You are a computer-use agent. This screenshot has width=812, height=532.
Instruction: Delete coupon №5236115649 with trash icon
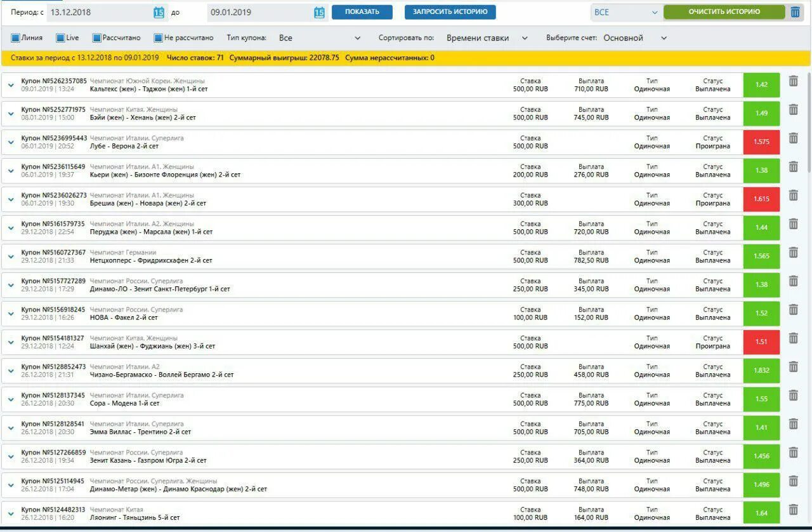pyautogui.click(x=794, y=167)
